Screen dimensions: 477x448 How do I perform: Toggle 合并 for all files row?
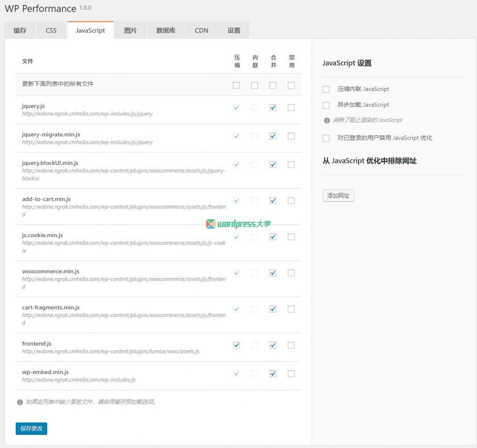click(273, 85)
